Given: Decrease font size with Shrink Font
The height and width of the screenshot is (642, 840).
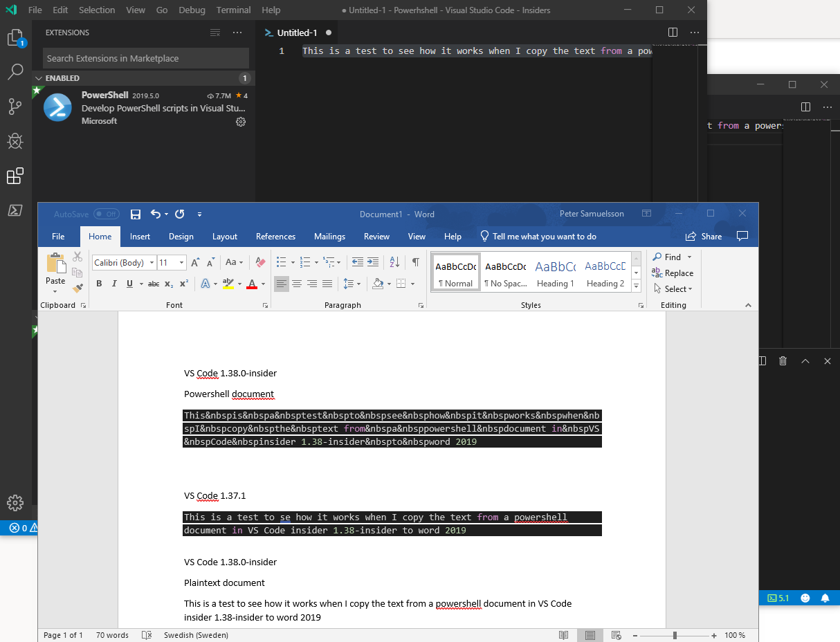Looking at the screenshot, I should tap(210, 263).
